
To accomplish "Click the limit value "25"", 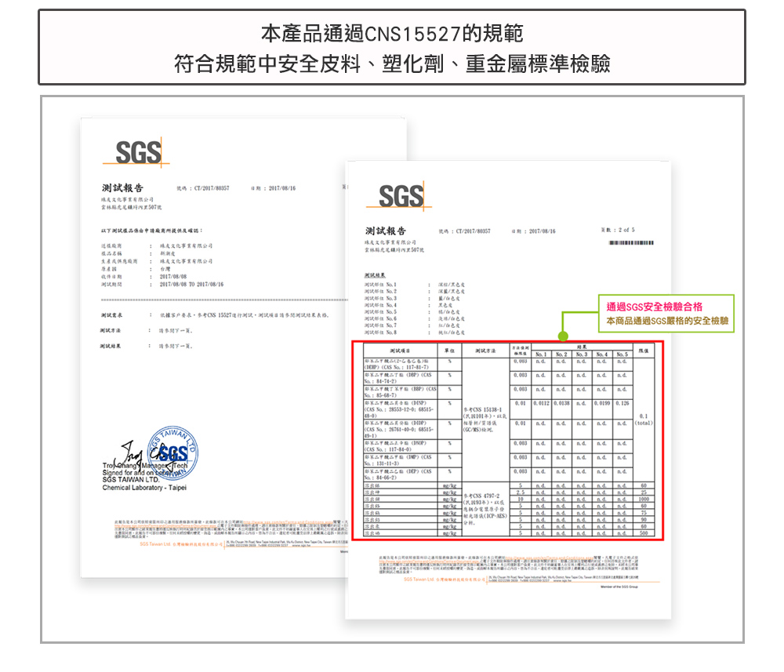I will pyautogui.click(x=644, y=492).
